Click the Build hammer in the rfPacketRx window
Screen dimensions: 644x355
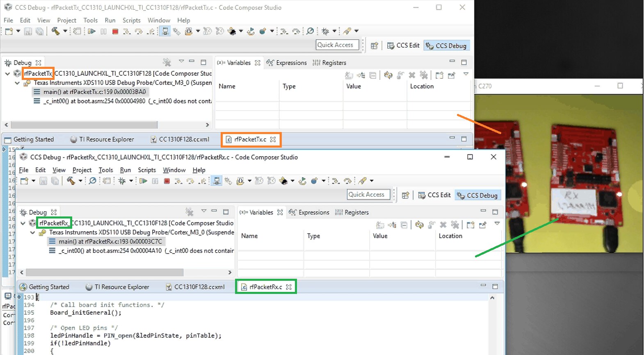pos(71,181)
